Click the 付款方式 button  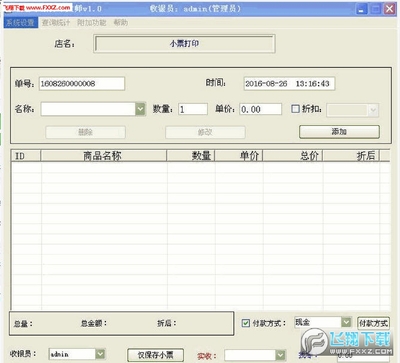(373, 323)
